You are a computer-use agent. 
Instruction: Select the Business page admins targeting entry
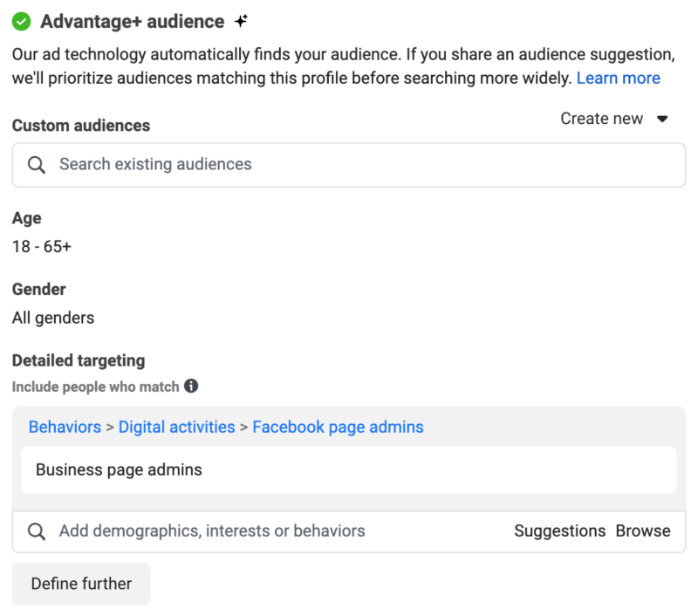click(119, 470)
